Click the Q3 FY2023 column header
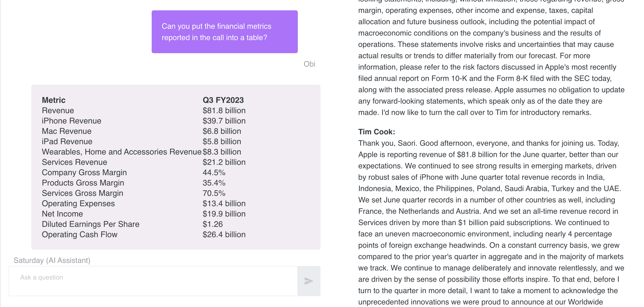Viewport: 644px width, 307px height. click(x=223, y=100)
